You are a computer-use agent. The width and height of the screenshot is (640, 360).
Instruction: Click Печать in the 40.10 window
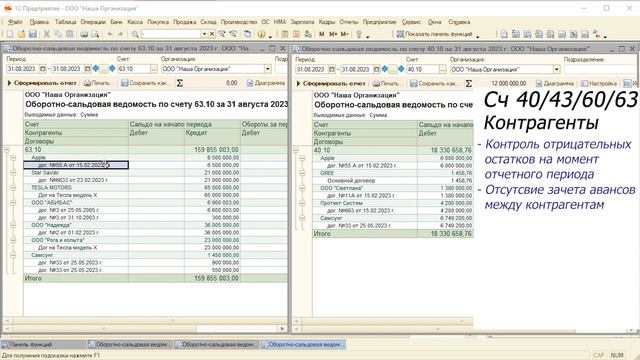[x=385, y=84]
